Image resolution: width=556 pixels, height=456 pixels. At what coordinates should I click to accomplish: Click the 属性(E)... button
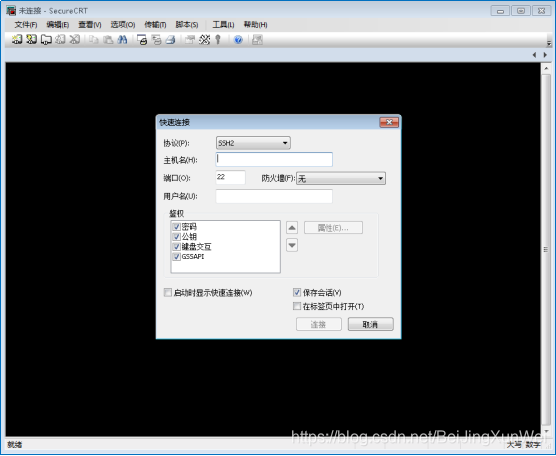(x=333, y=228)
